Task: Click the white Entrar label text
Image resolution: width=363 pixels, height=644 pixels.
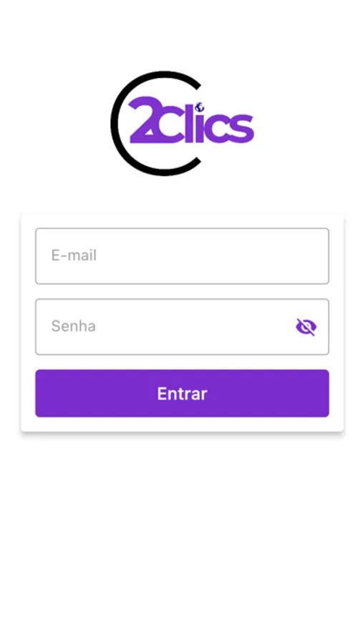Action: (182, 394)
